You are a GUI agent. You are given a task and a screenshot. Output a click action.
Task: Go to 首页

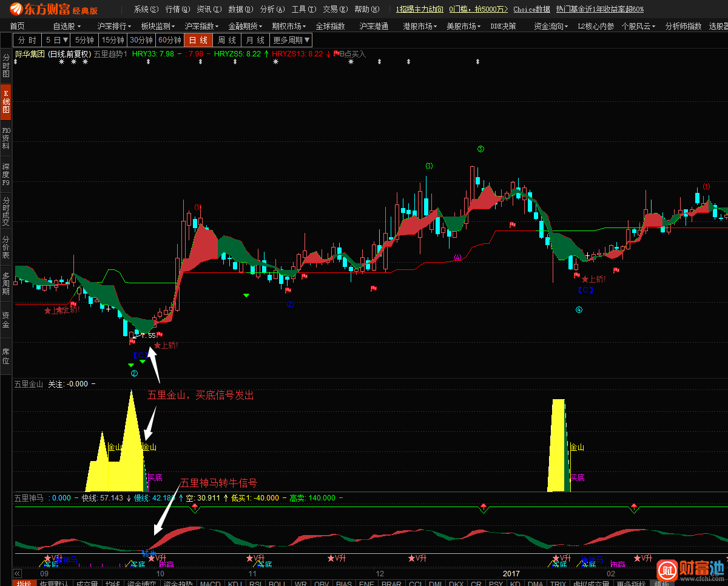click(x=18, y=26)
